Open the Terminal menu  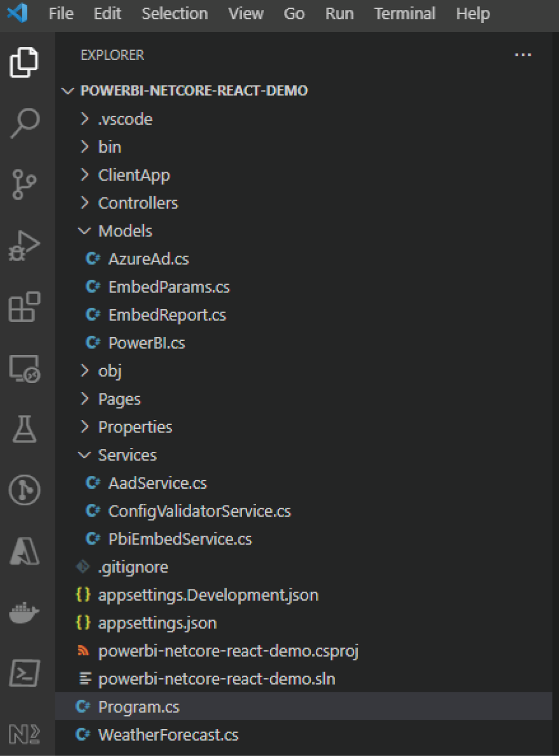pyautogui.click(x=405, y=13)
